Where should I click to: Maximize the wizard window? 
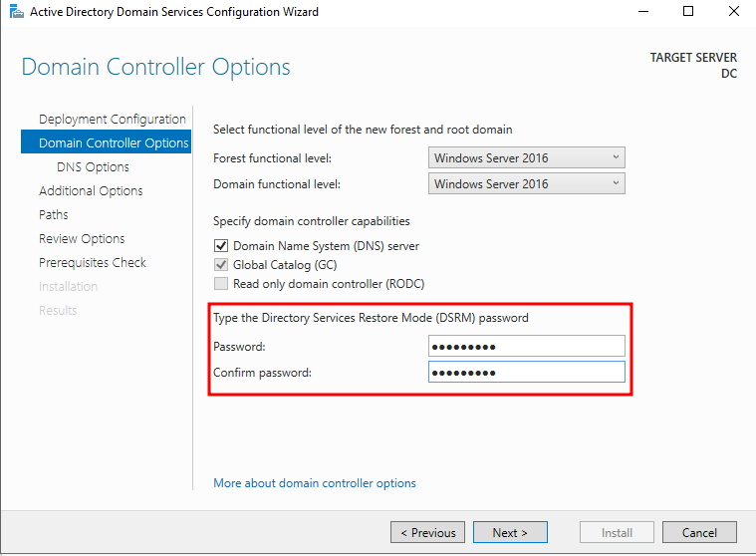688,11
